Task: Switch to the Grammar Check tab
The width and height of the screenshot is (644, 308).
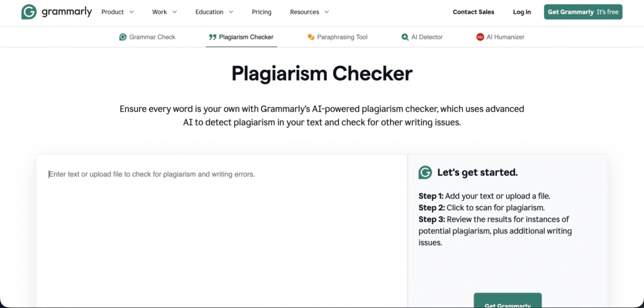Action: coord(152,37)
